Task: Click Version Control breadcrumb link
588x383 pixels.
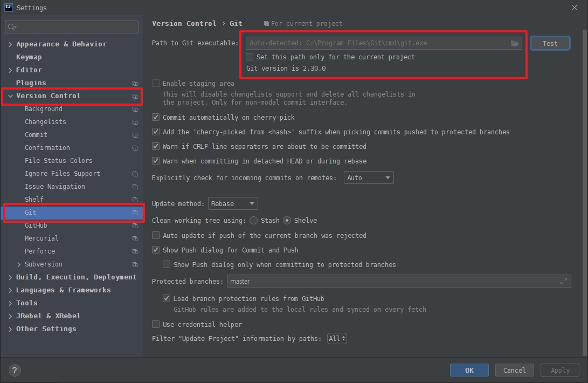Action: pyautogui.click(x=184, y=23)
